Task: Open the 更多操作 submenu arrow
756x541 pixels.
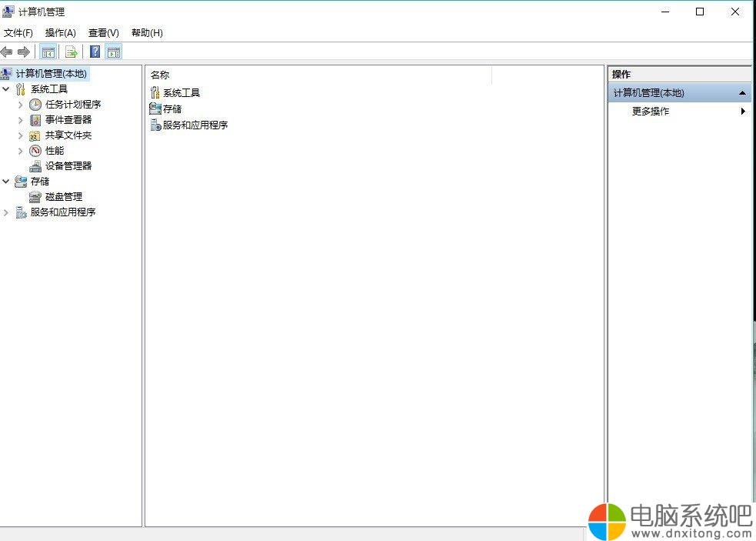Action: tap(743, 111)
